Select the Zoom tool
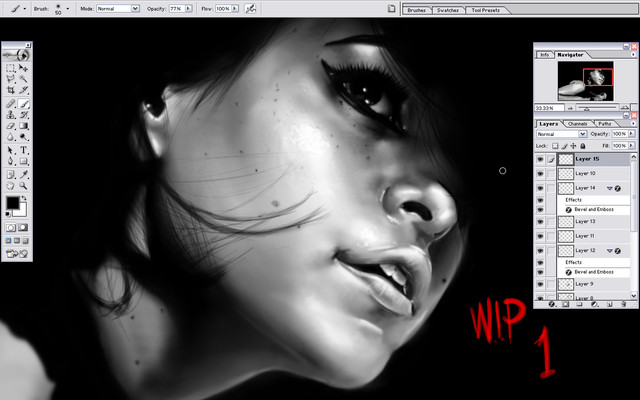Screen dimensions: 640x400 (23, 186)
